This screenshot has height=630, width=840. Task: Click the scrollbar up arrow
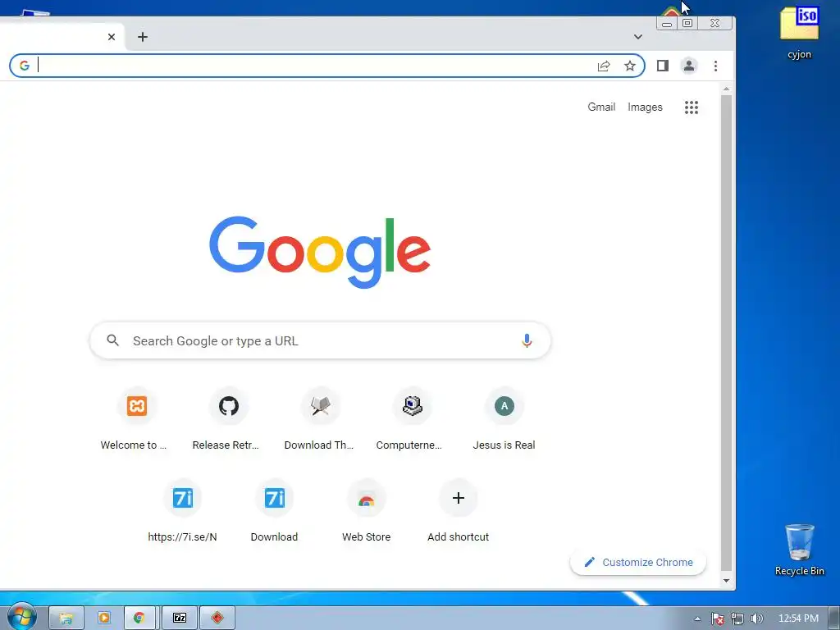tap(727, 89)
